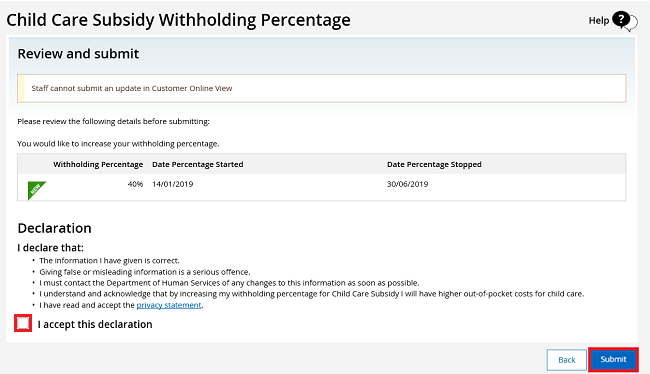This screenshot has height=374, width=650.
Task: Submit the withholding percentage update
Action: click(613, 359)
